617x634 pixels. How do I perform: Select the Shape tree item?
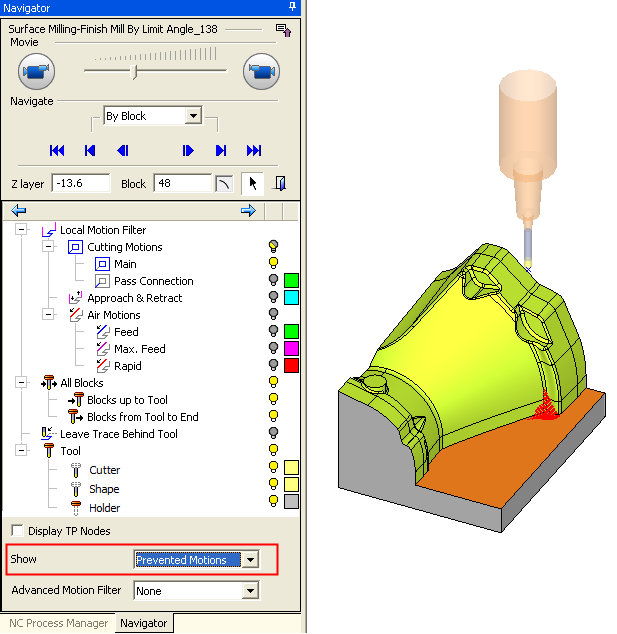(104, 489)
